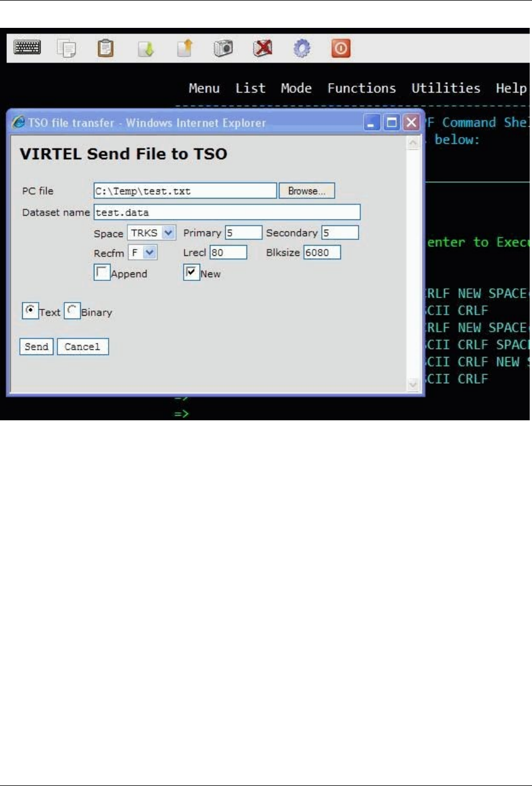Image resolution: width=532 pixels, height=786 pixels.
Task: Click the 'below:' terminal text
Action: (x=457, y=139)
